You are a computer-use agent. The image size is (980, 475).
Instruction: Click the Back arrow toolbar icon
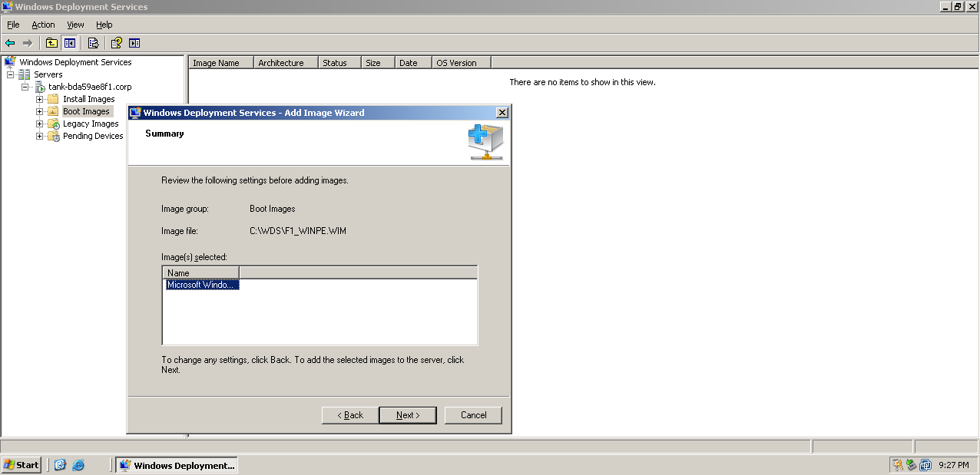point(10,43)
